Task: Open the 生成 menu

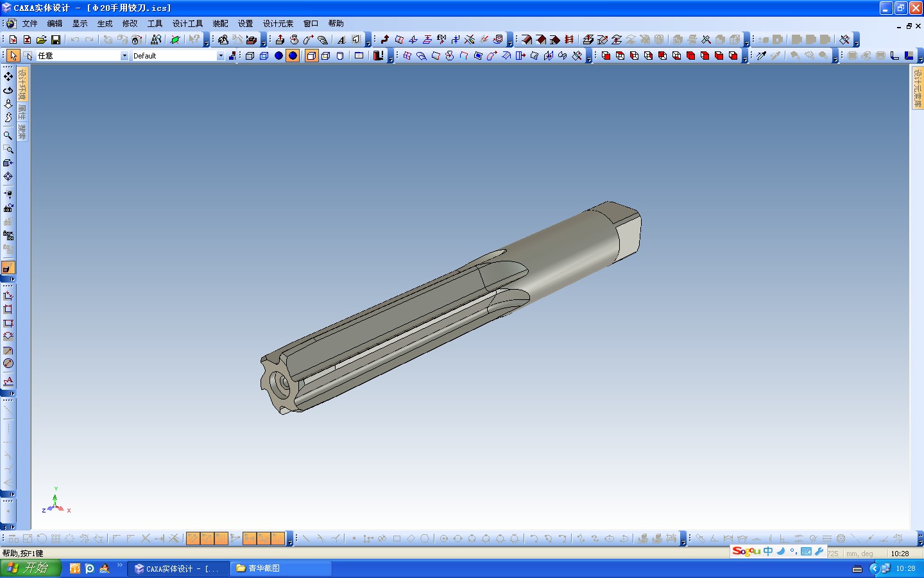Action: point(105,24)
